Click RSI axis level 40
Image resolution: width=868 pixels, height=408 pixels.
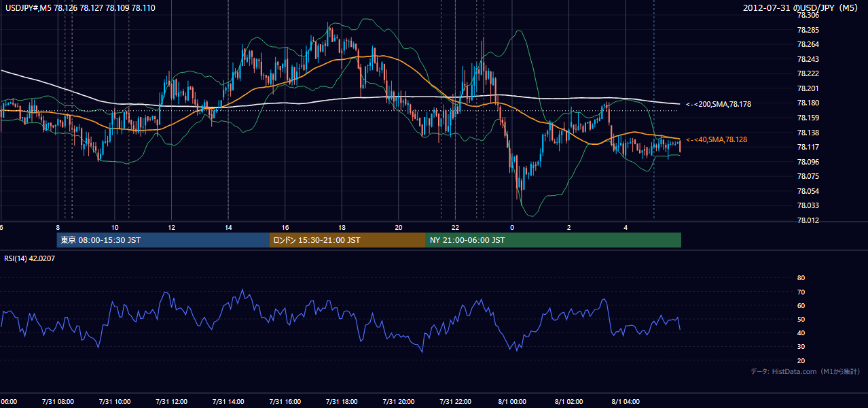(801, 333)
